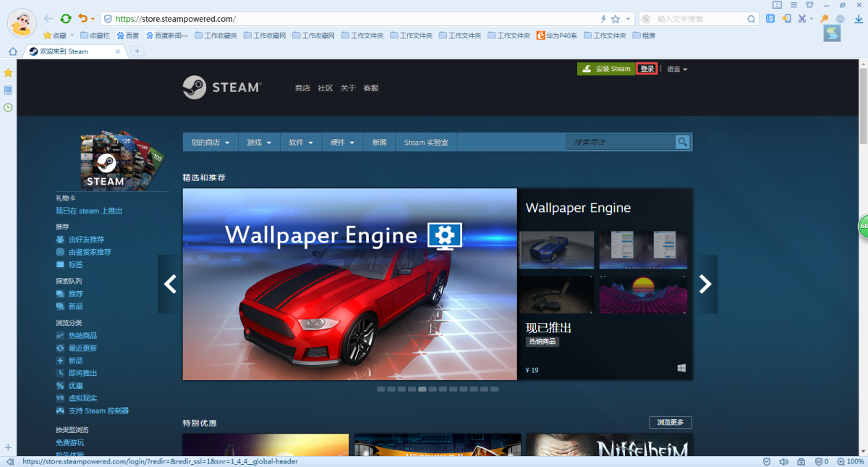Click the previous carousel arrow
This screenshot has width=868, height=467.
(x=170, y=284)
